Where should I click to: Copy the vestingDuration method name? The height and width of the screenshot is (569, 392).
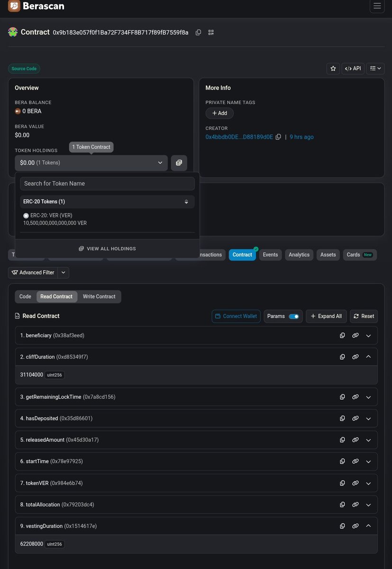pyautogui.click(x=342, y=526)
